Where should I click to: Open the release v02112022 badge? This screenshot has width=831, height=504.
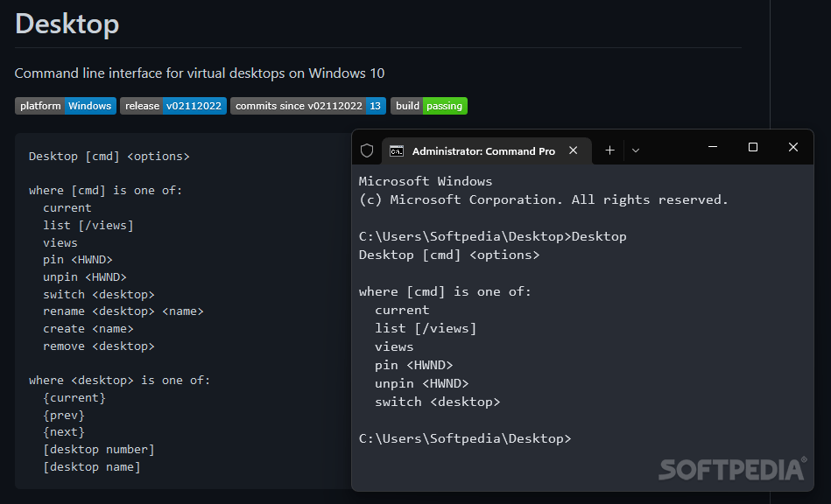click(x=173, y=106)
